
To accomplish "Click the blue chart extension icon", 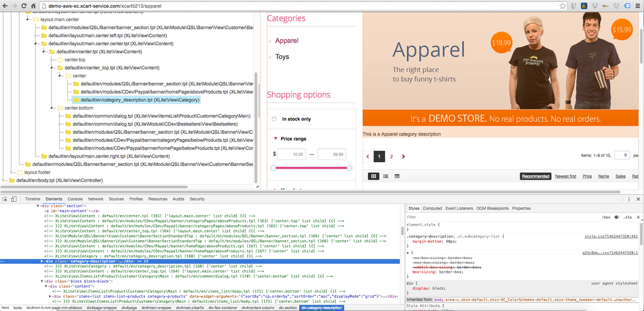I will (583, 6).
